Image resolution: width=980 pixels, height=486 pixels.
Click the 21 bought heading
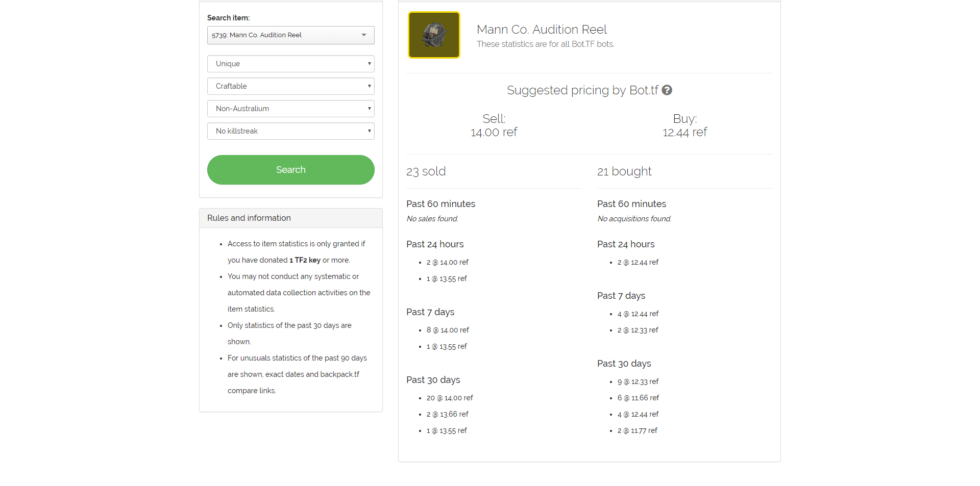[x=624, y=171]
